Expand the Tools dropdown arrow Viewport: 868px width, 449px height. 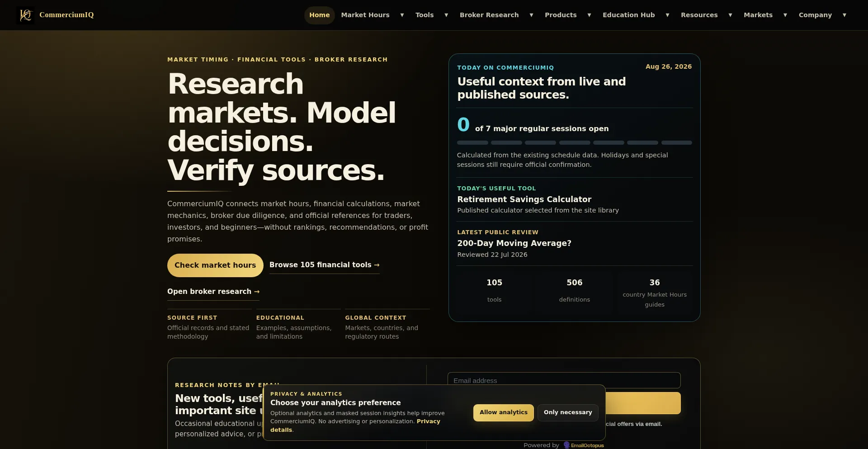446,15
